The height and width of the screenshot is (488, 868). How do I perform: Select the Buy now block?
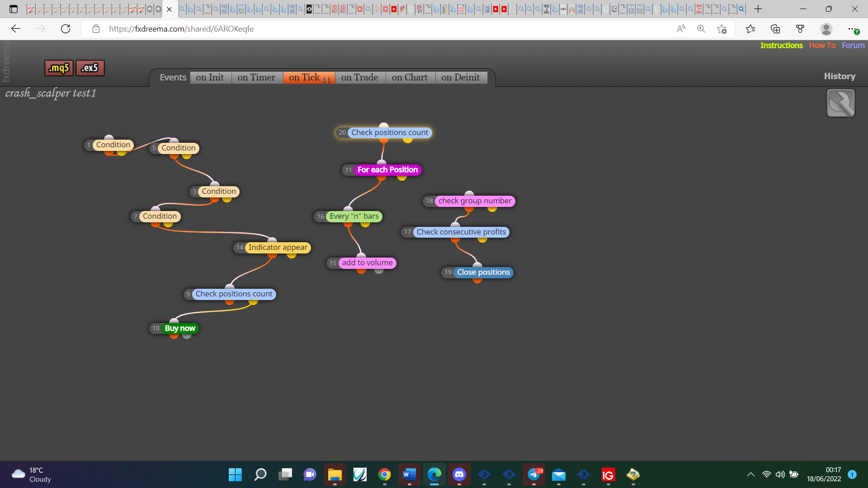pyautogui.click(x=180, y=328)
